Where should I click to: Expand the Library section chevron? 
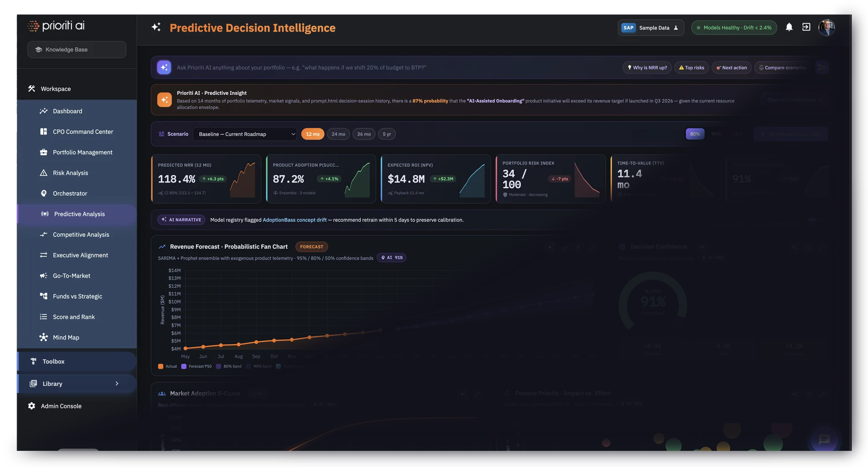[x=117, y=384]
